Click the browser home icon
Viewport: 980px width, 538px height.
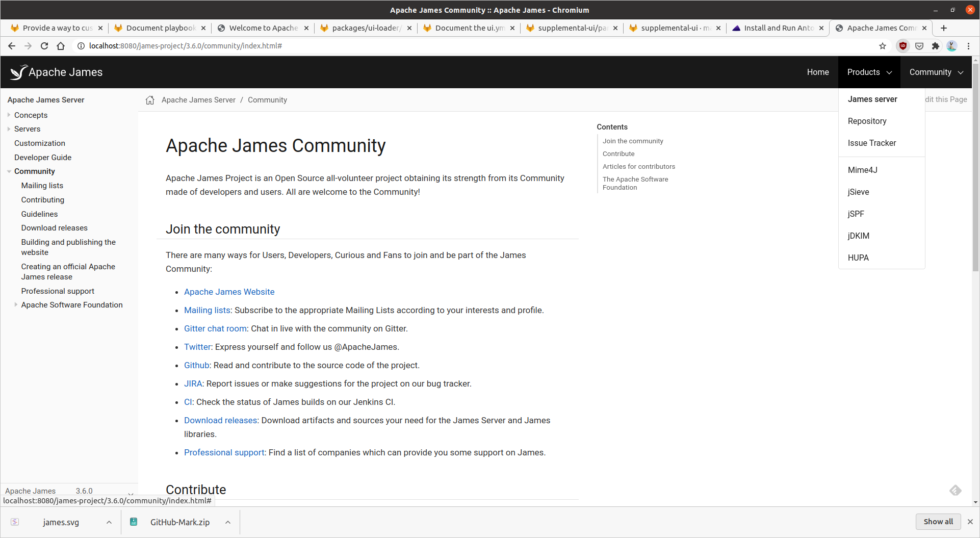(x=61, y=46)
